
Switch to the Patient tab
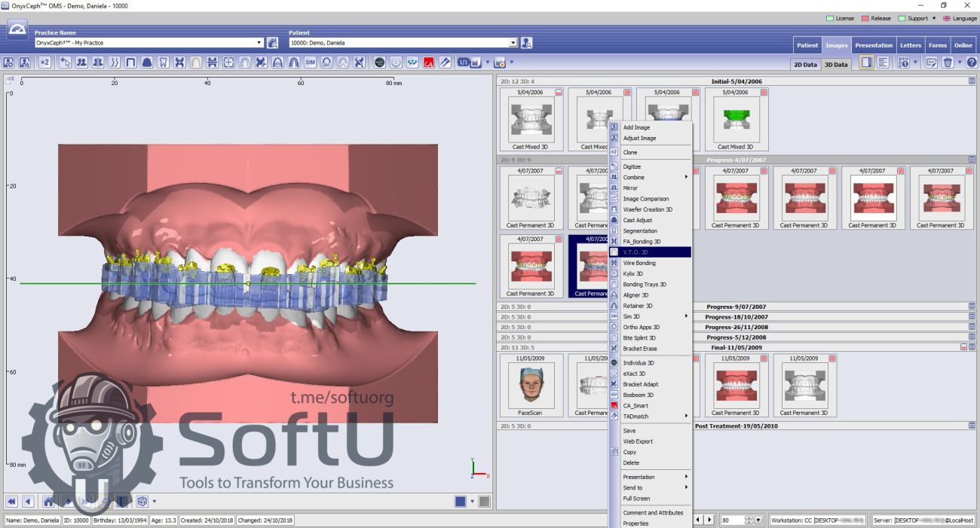point(807,45)
